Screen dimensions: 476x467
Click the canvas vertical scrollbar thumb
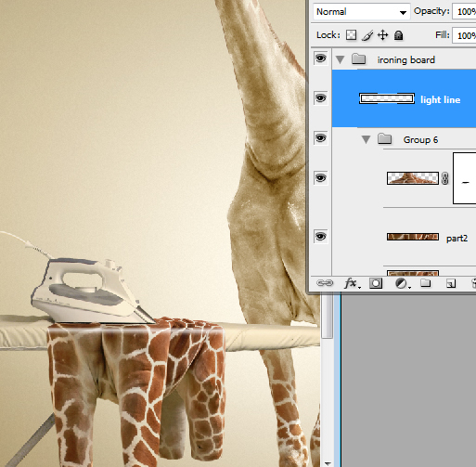pos(327,316)
